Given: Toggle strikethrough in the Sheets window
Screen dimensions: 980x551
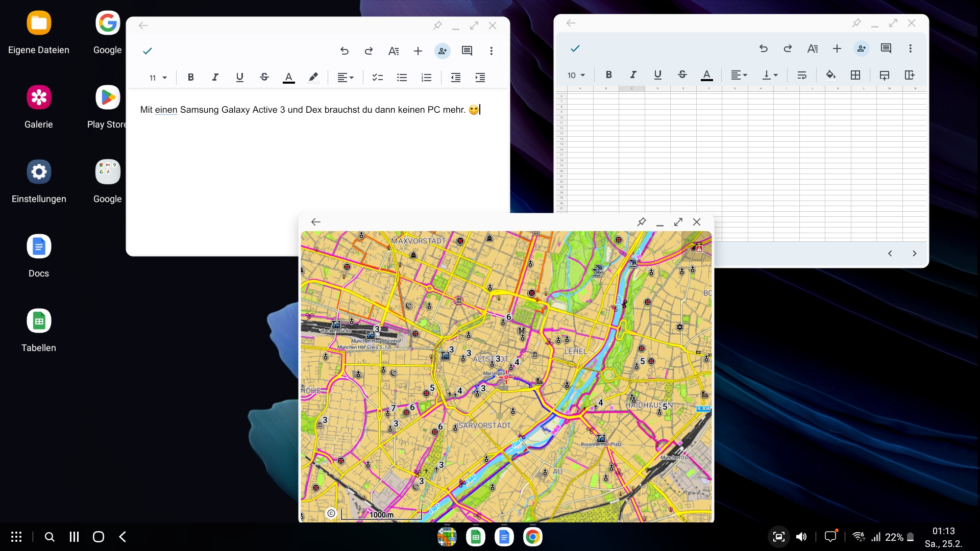Looking at the screenshot, I should pos(682,75).
